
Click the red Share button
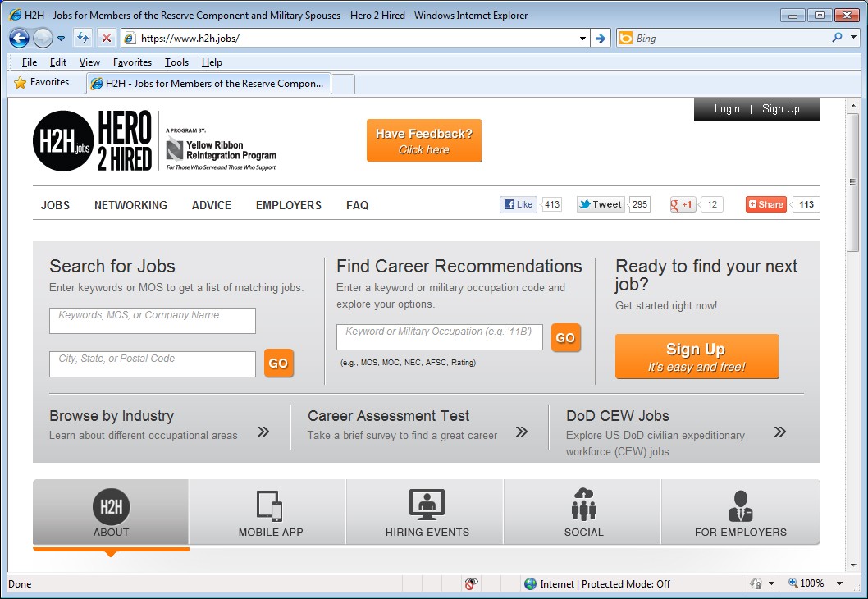(x=766, y=204)
